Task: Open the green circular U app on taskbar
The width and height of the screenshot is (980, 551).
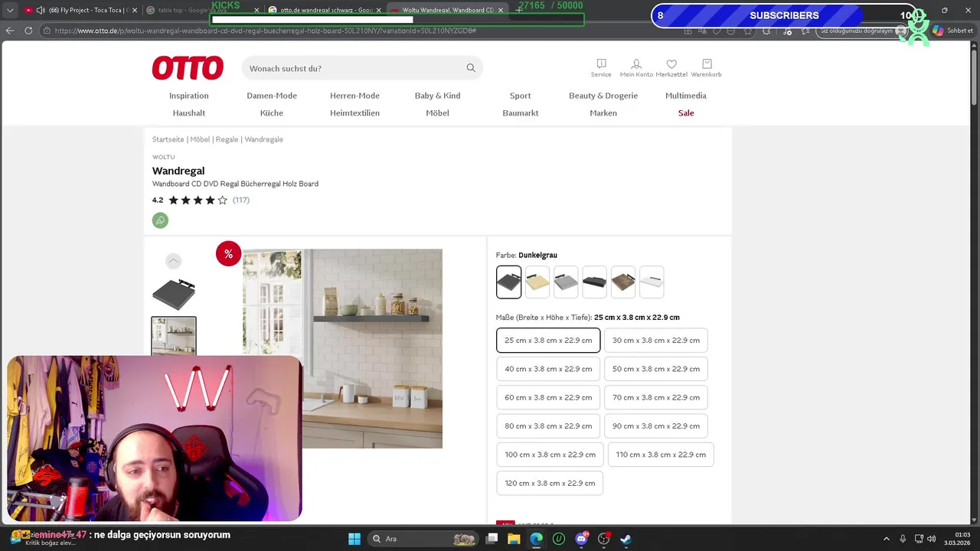Action: coord(559,539)
